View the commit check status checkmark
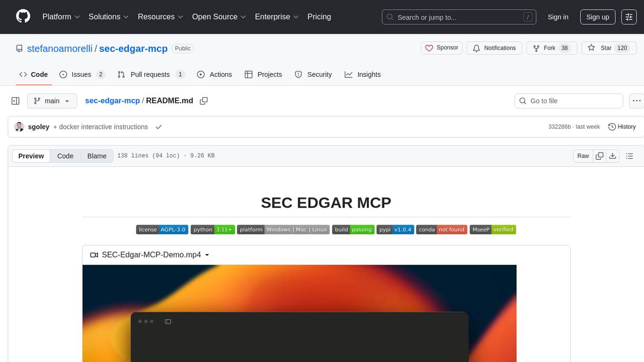The height and width of the screenshot is (362, 644). [159, 127]
